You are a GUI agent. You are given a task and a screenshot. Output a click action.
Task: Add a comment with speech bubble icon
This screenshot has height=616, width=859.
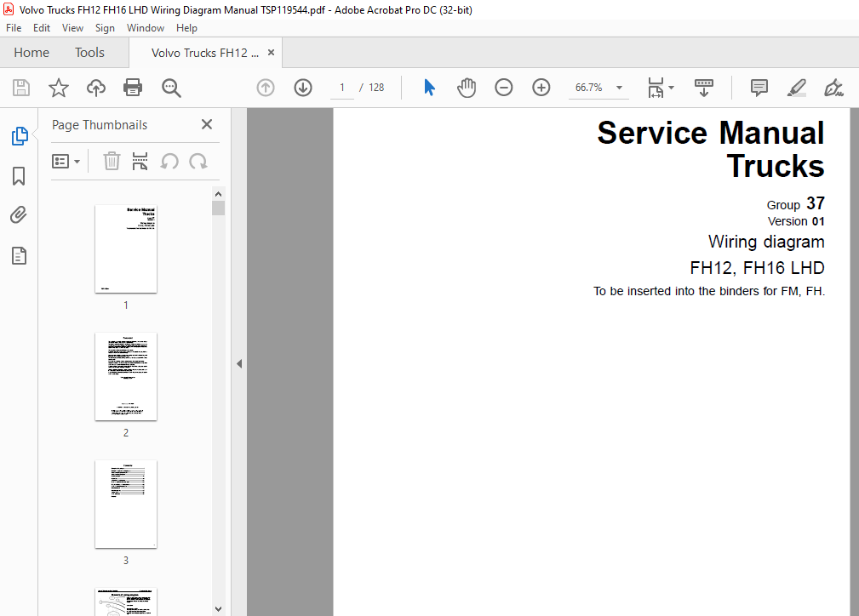(x=759, y=88)
